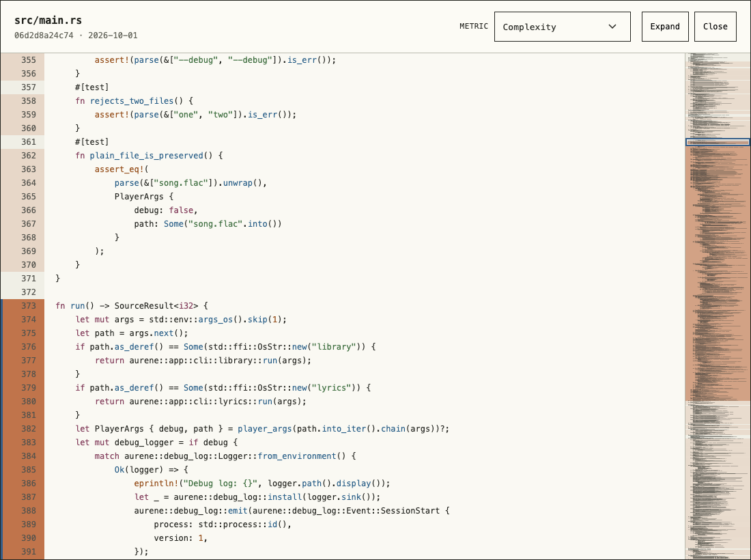This screenshot has width=751, height=560.
Task: Click the let mut args = std::env line
Action: 181,320
